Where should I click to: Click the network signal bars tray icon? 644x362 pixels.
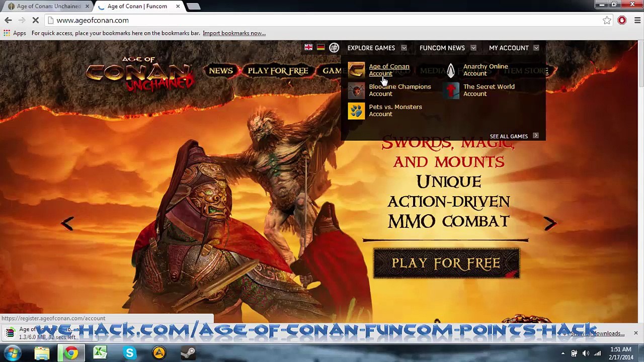coord(598,353)
